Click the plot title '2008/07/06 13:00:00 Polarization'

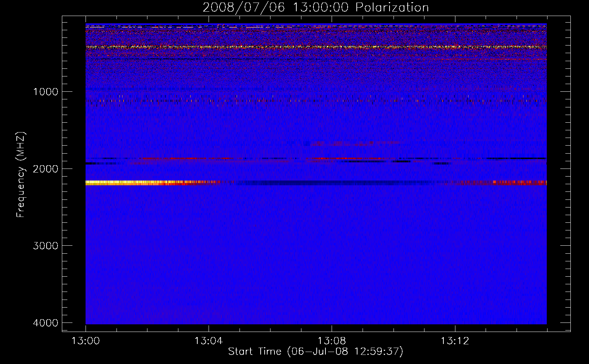click(x=316, y=8)
